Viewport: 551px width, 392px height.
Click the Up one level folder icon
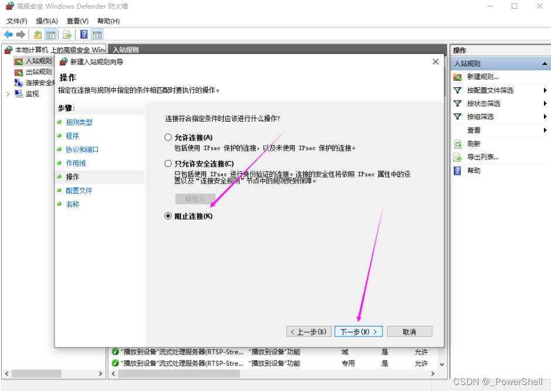pos(37,35)
